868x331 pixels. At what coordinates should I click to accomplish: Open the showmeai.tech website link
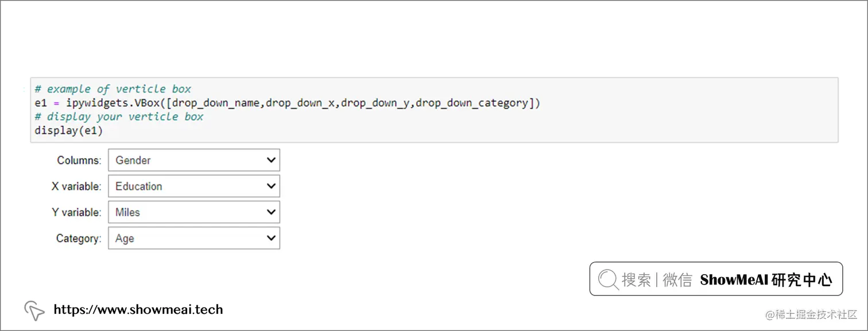138,309
